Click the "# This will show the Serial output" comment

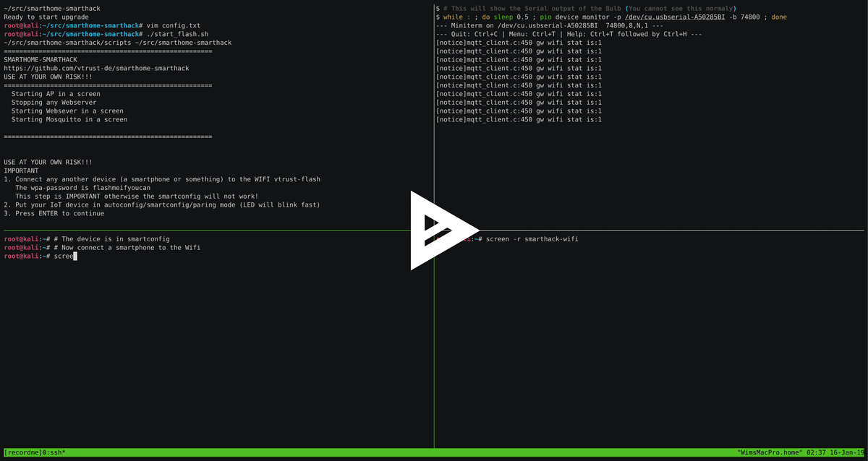click(x=590, y=8)
